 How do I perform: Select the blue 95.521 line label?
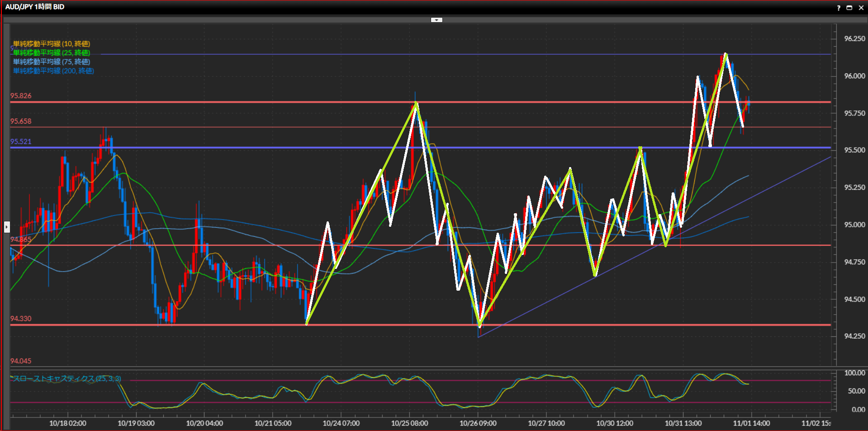coord(21,142)
